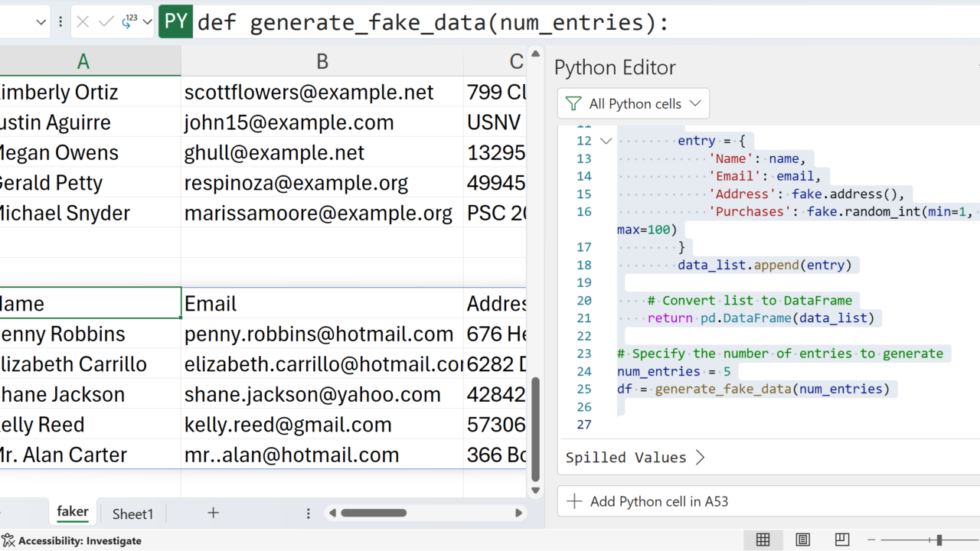Confirm the formula with the checkmark icon
This screenshot has width=980, height=551.
pos(106,22)
